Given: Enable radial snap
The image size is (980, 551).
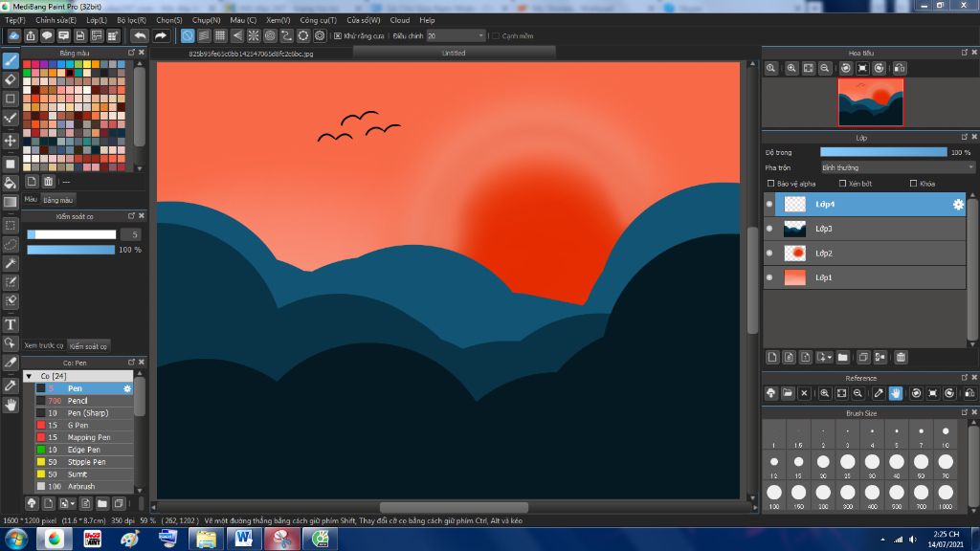Looking at the screenshot, I should (253, 36).
